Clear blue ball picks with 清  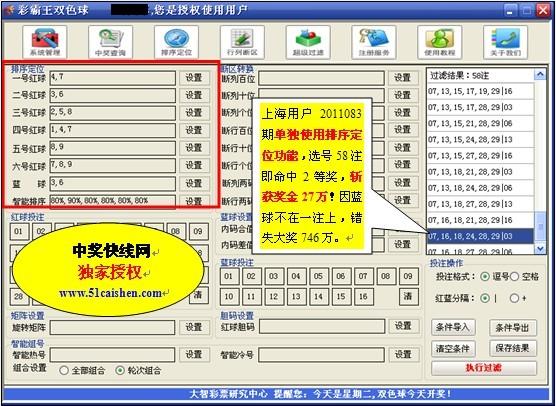408,296
